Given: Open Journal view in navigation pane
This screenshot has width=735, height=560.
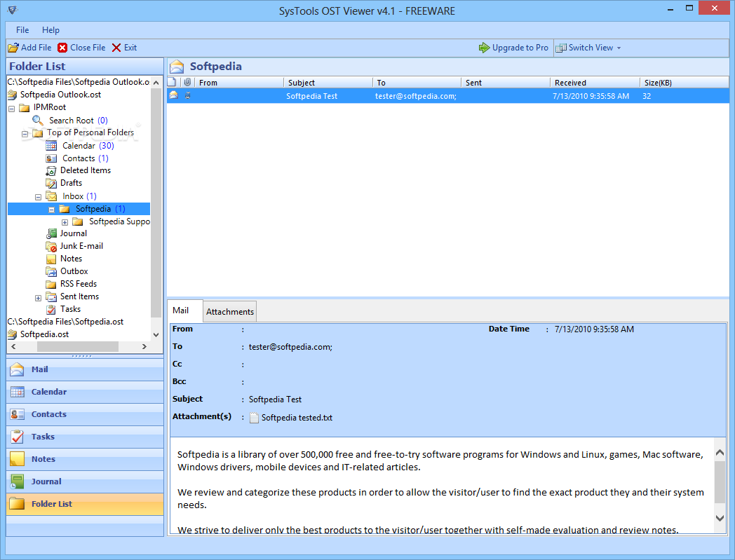Looking at the screenshot, I should pyautogui.click(x=85, y=482).
